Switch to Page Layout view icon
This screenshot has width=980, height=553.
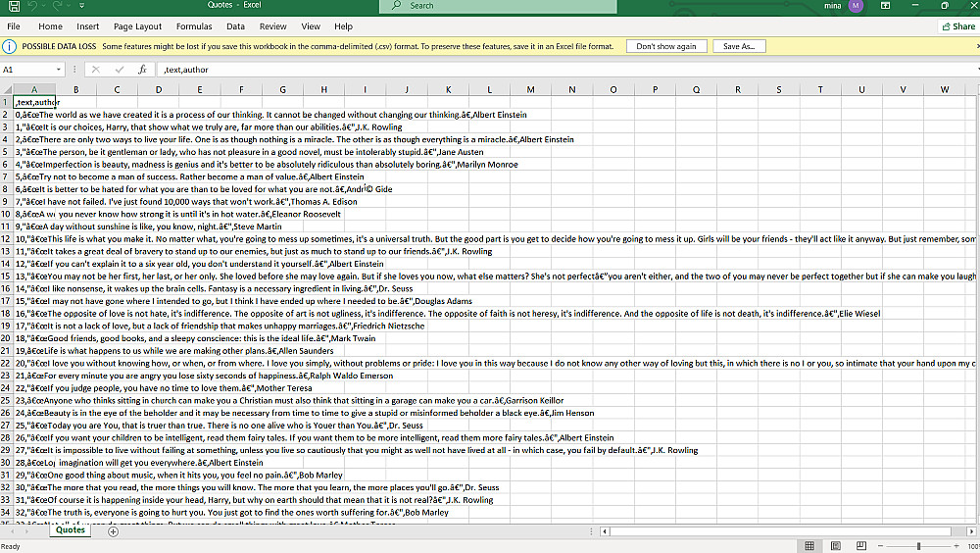coord(836,546)
